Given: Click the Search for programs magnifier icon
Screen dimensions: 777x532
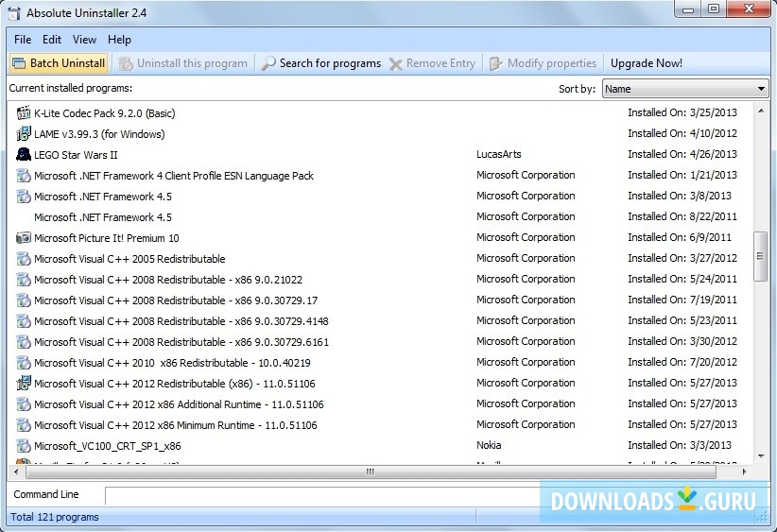Looking at the screenshot, I should pos(268,63).
